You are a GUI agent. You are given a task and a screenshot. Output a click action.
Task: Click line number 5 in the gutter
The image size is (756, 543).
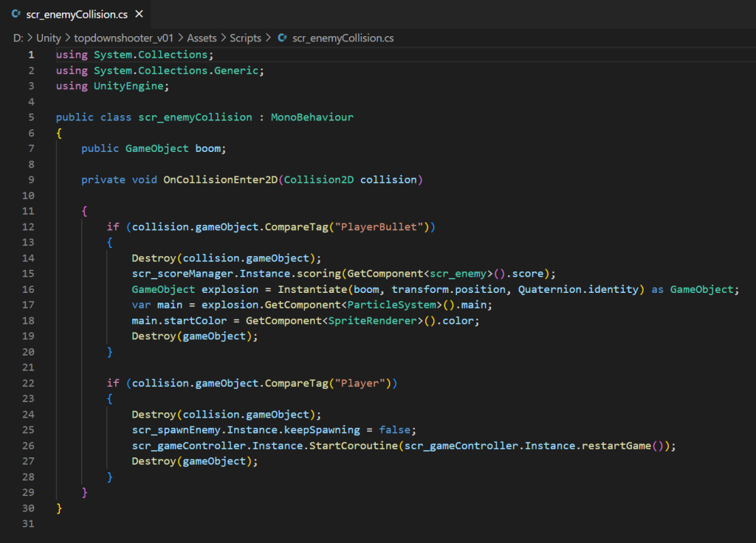(x=30, y=117)
